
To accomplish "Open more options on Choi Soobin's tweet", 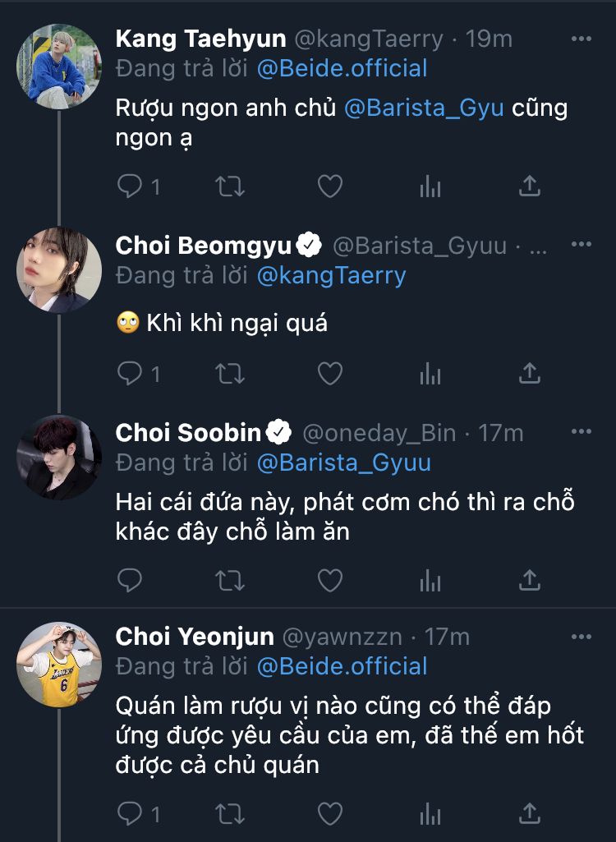I will tap(581, 432).
